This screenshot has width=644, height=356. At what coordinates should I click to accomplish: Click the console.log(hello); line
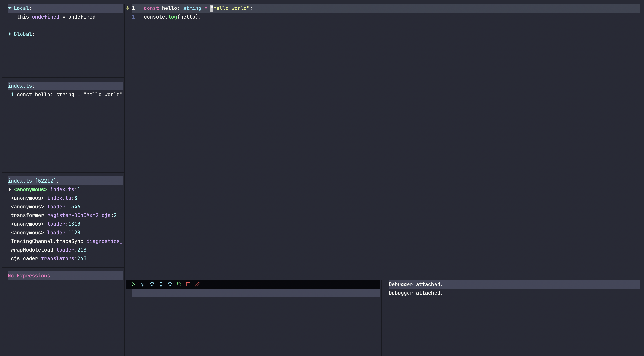pyautogui.click(x=172, y=17)
